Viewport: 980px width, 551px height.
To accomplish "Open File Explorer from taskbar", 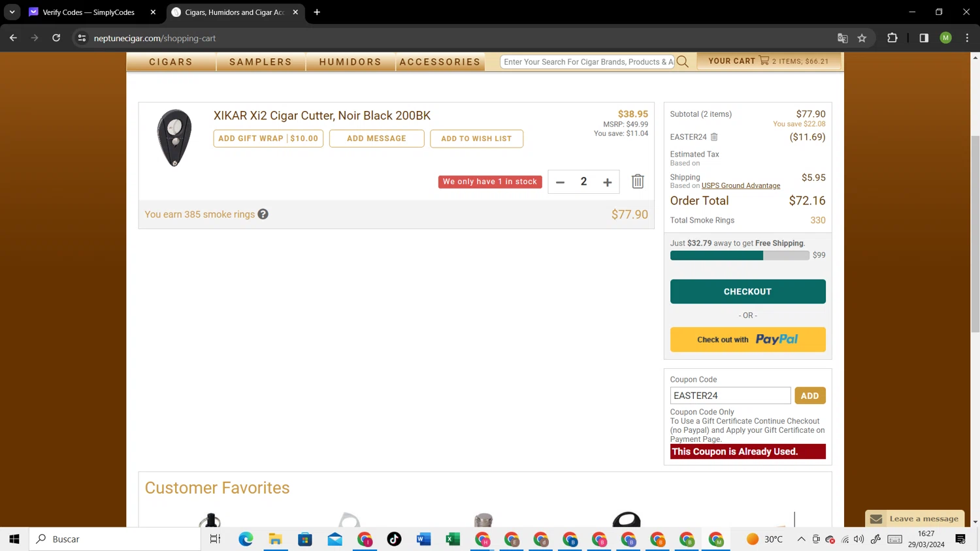I will (275, 539).
